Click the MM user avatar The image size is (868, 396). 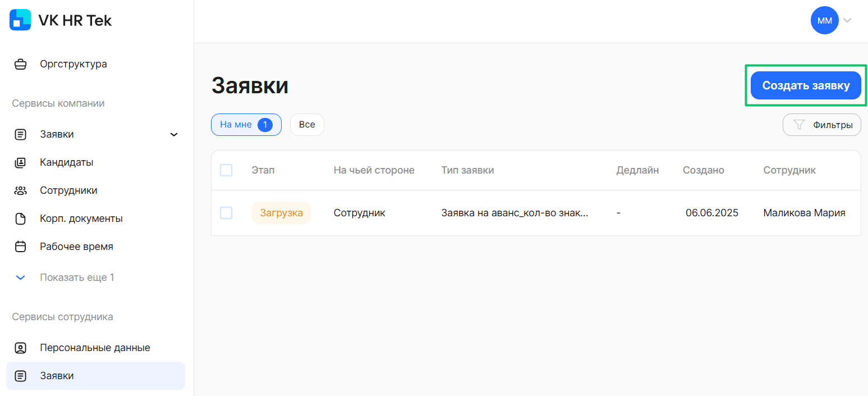(x=824, y=21)
